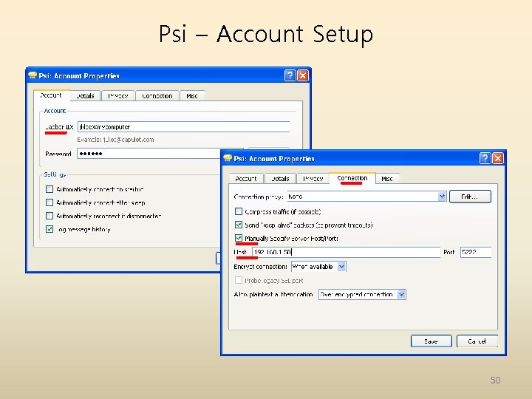The width and height of the screenshot is (532, 399).
Task: Enable Compress traffic checkbox
Action: pos(239,211)
